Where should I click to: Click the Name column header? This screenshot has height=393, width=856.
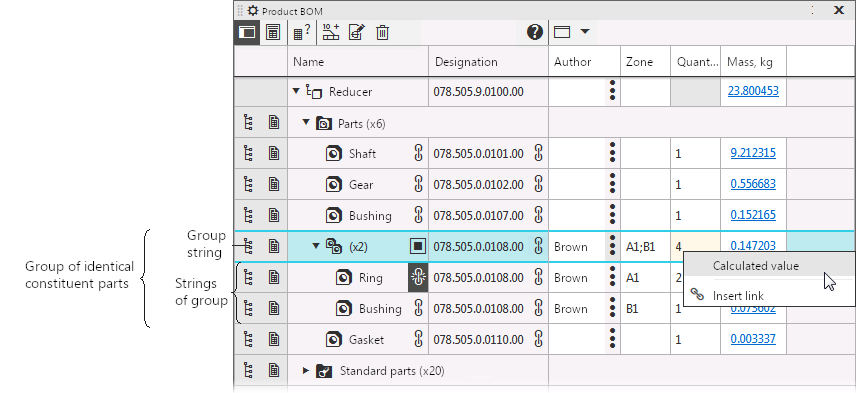coord(358,62)
